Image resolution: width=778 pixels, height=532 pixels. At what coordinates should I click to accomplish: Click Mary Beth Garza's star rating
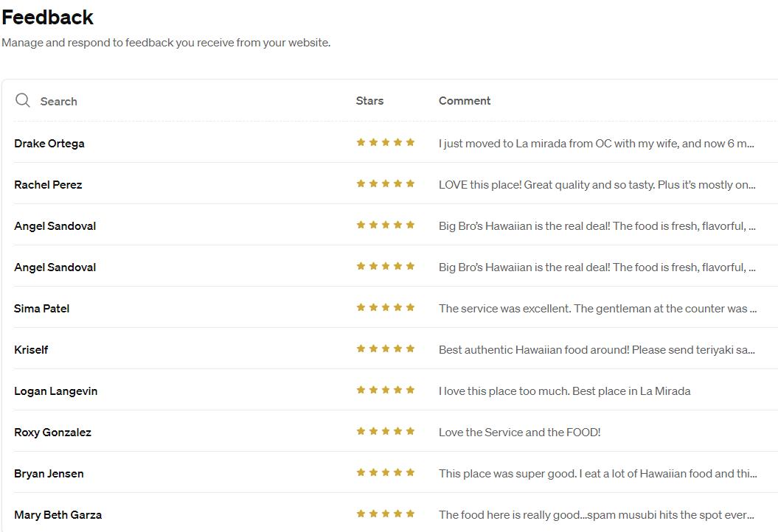(386, 514)
